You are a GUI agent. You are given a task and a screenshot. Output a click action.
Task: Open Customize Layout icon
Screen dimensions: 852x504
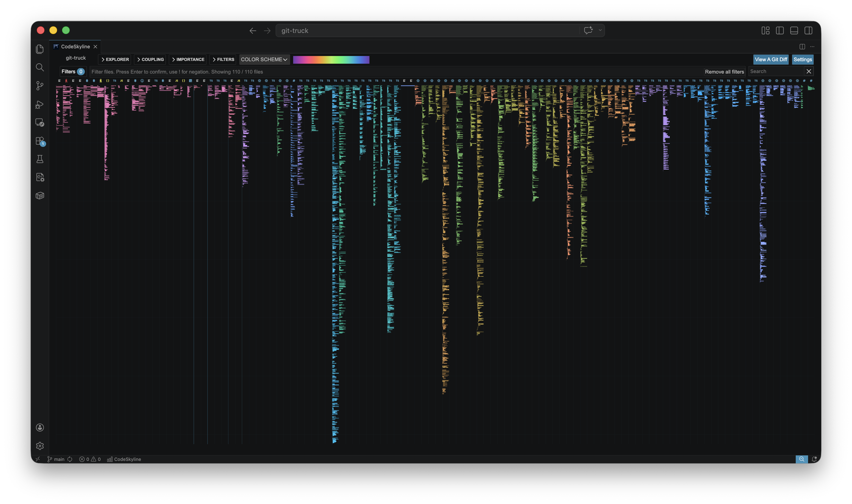[766, 30]
